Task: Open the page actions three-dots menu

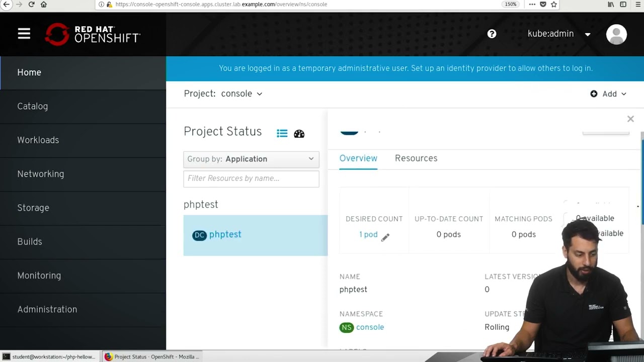Action: (532, 4)
